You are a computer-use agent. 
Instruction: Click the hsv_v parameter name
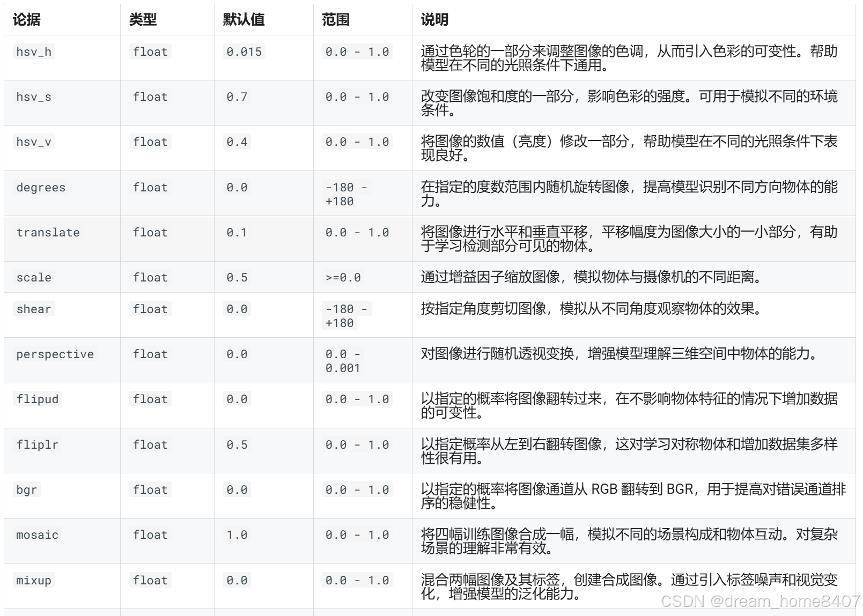pyautogui.click(x=34, y=142)
